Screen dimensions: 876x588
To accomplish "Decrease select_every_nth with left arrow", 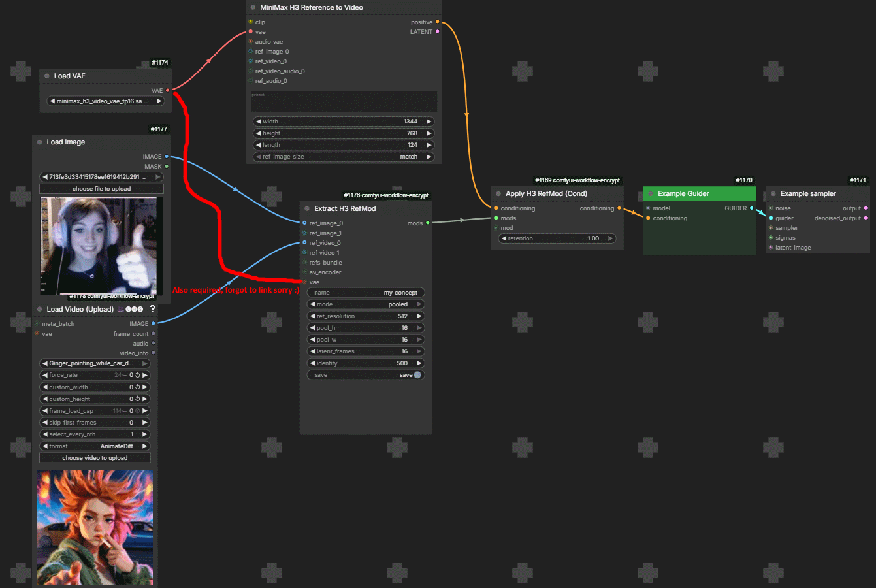I will (x=45, y=434).
